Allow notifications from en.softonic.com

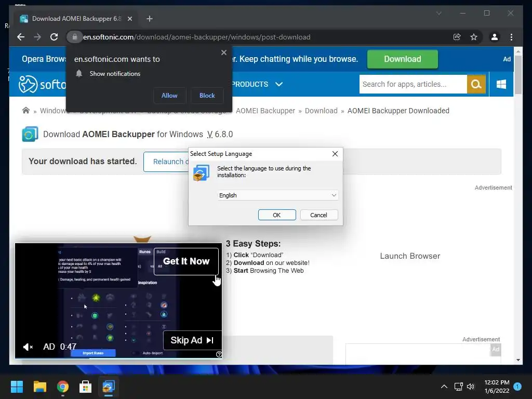pos(169,96)
